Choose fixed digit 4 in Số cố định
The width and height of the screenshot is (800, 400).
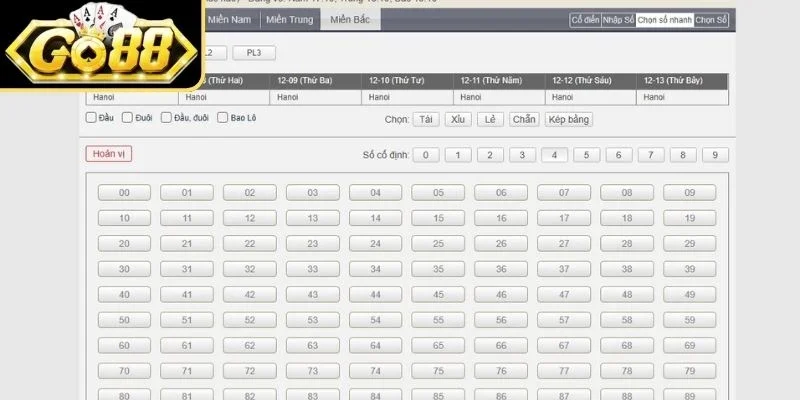(554, 154)
